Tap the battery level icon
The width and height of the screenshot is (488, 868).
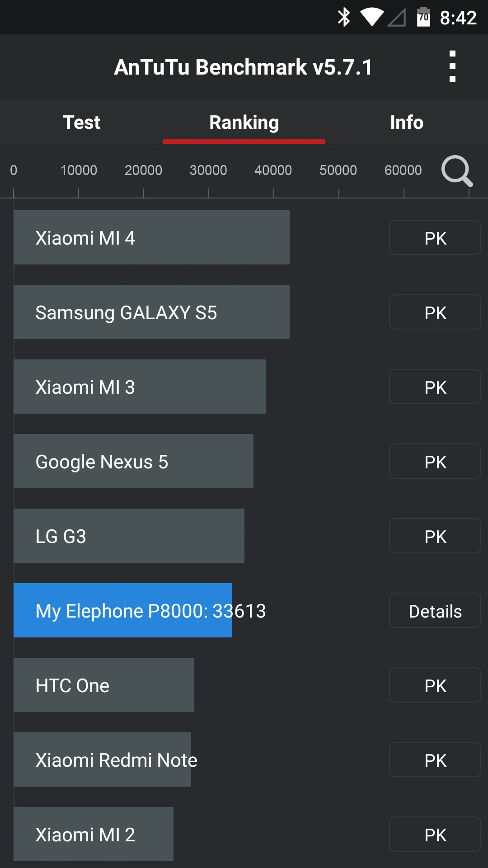(423, 18)
